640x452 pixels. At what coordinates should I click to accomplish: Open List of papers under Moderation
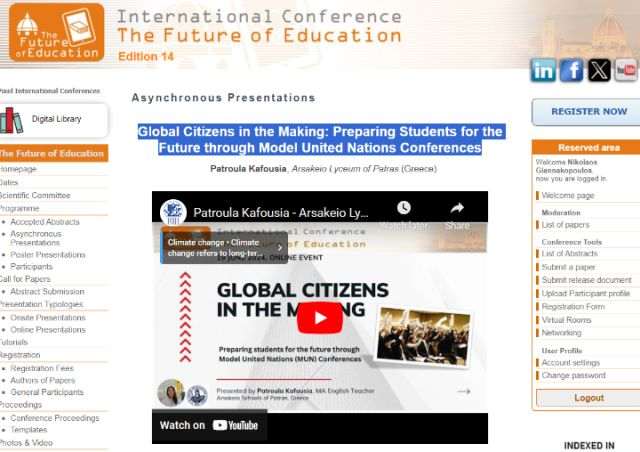565,225
